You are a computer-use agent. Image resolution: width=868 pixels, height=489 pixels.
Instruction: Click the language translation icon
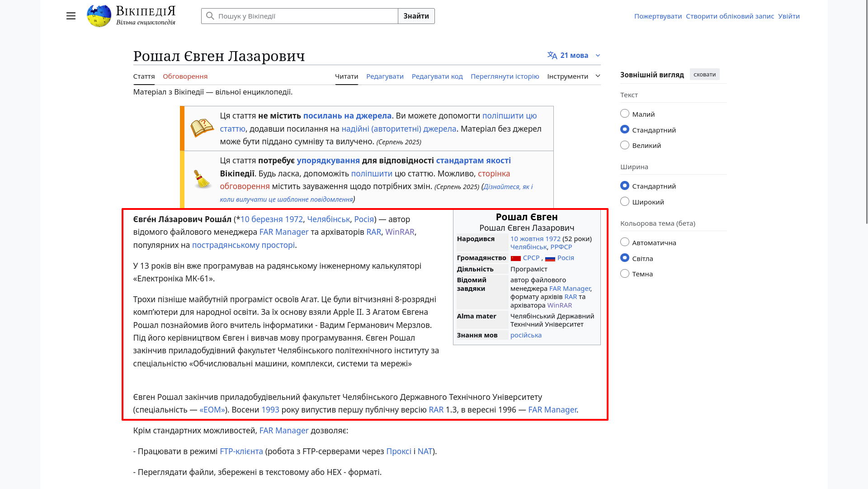[552, 55]
